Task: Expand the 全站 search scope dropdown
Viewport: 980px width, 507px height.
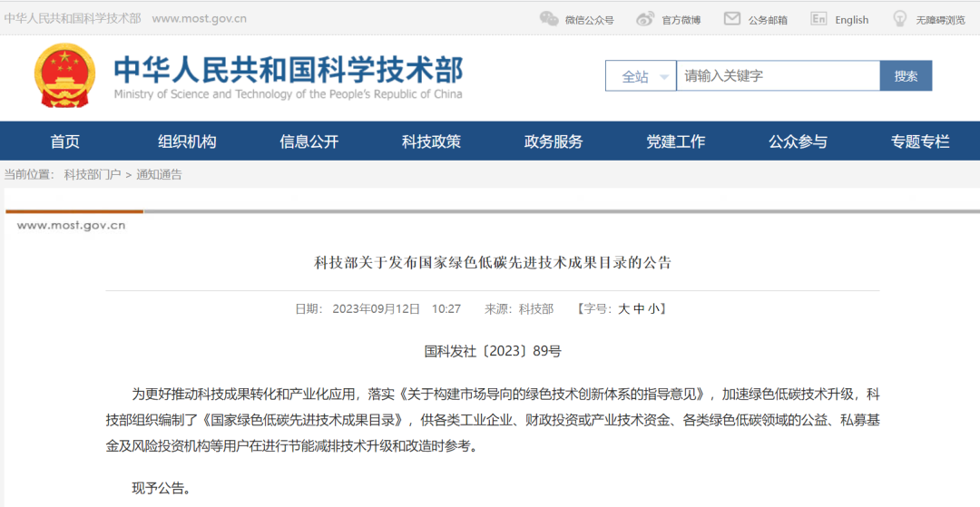Action: [x=641, y=76]
